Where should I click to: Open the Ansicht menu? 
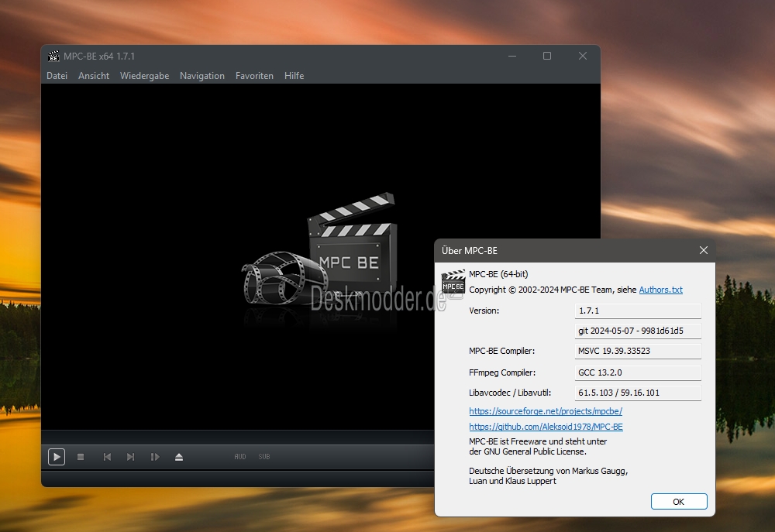pos(94,76)
